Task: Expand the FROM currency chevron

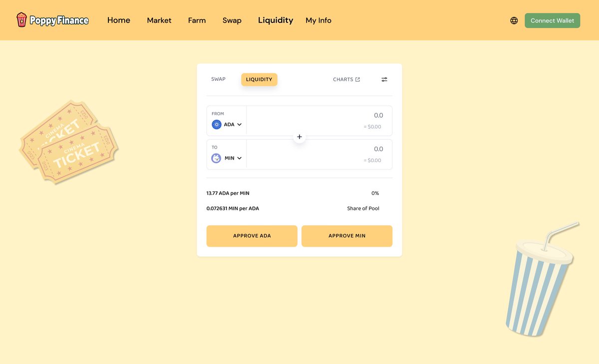Action: (x=239, y=124)
